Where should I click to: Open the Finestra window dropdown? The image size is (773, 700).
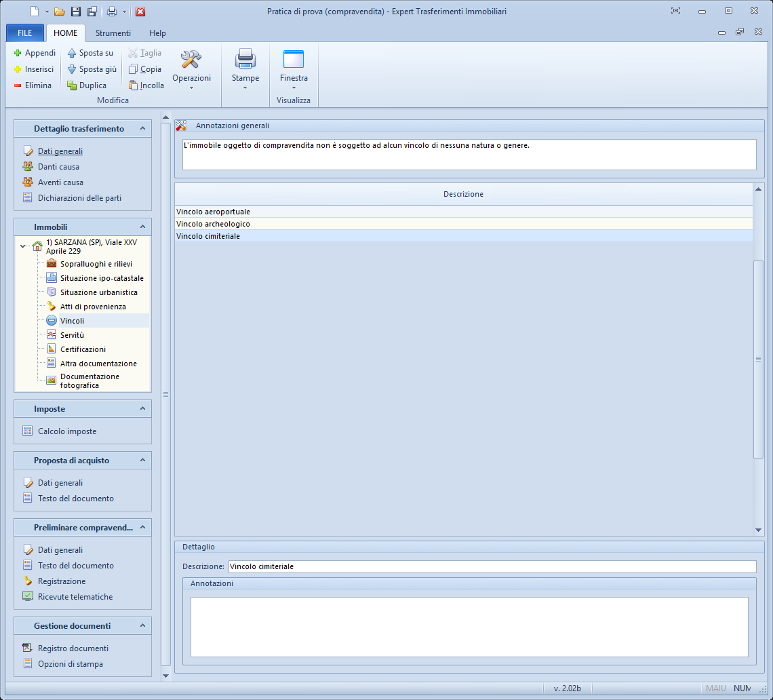pyautogui.click(x=294, y=70)
